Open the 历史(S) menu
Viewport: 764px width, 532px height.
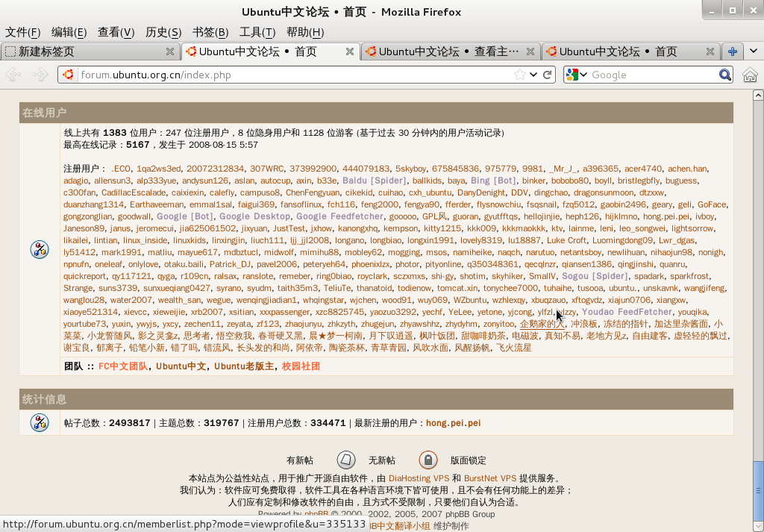pyautogui.click(x=163, y=32)
